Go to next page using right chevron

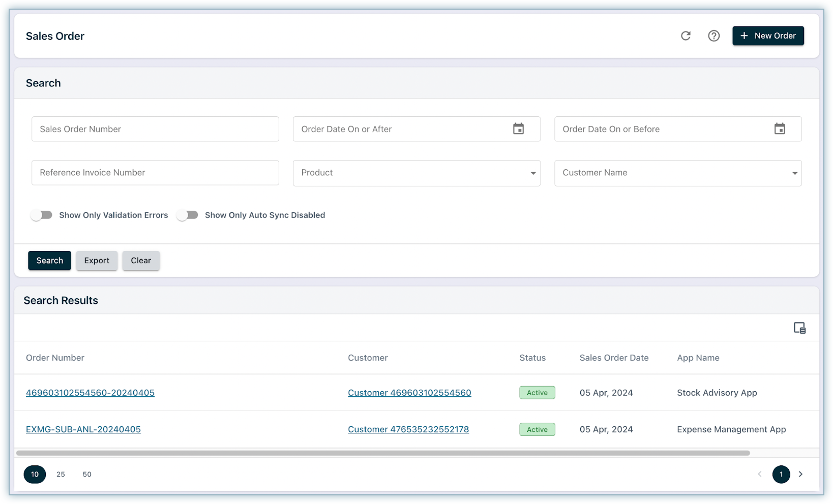tap(800, 474)
